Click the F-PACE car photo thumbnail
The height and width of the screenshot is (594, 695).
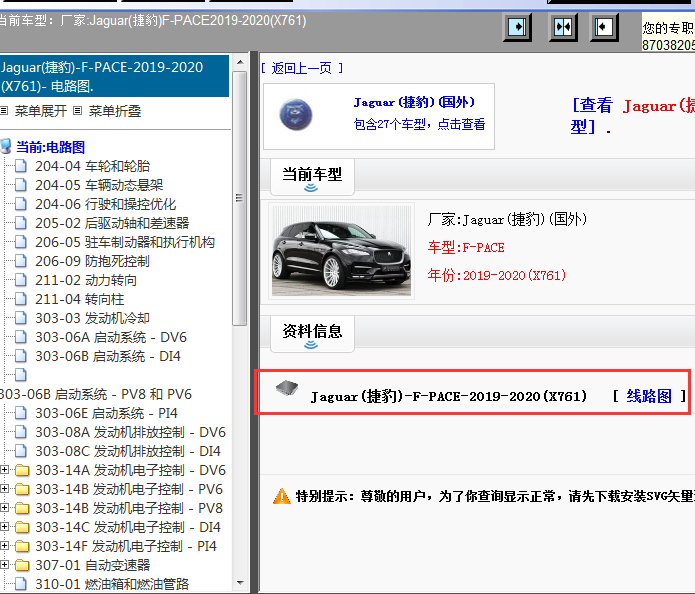pos(341,251)
